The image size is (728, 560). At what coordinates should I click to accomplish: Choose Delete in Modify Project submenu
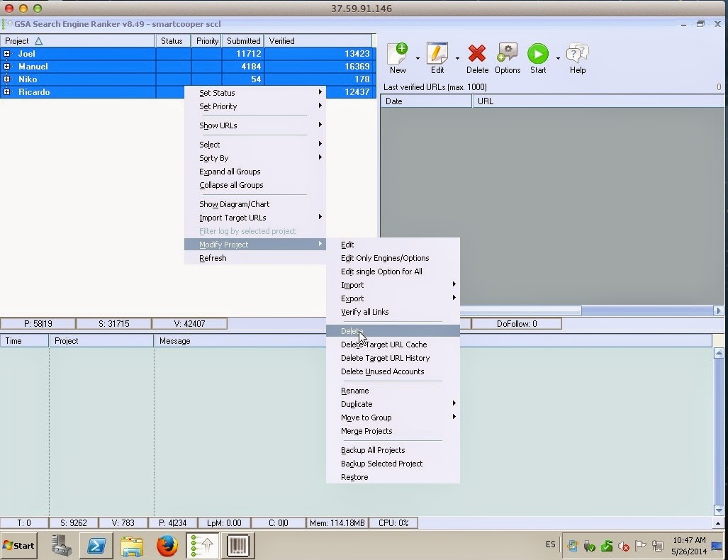coord(393,330)
